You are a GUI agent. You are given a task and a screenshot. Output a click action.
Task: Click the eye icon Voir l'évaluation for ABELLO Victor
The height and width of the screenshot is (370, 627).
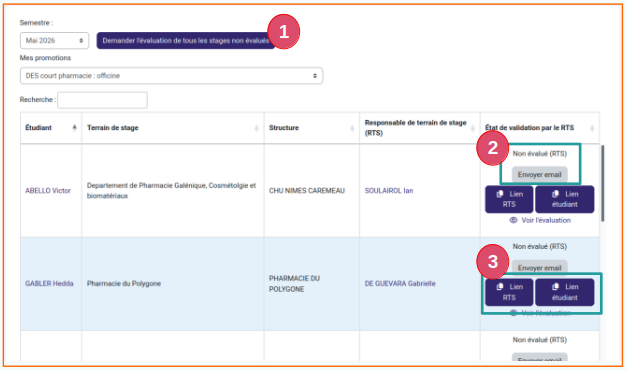(513, 220)
